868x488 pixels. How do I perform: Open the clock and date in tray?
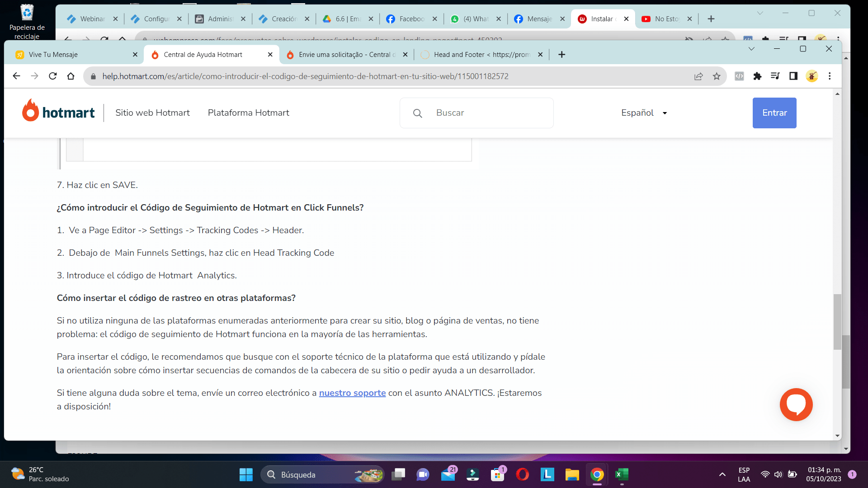824,474
